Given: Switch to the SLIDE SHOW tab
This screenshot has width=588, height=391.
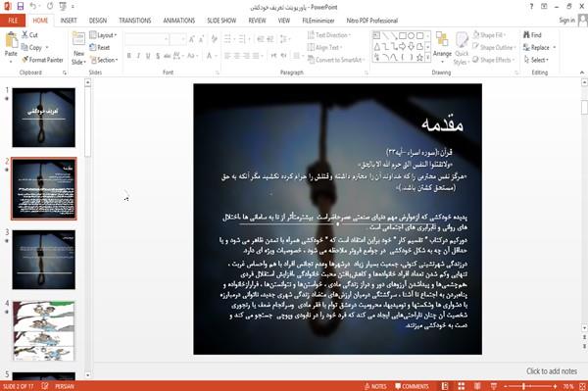Looking at the screenshot, I should click(221, 21).
